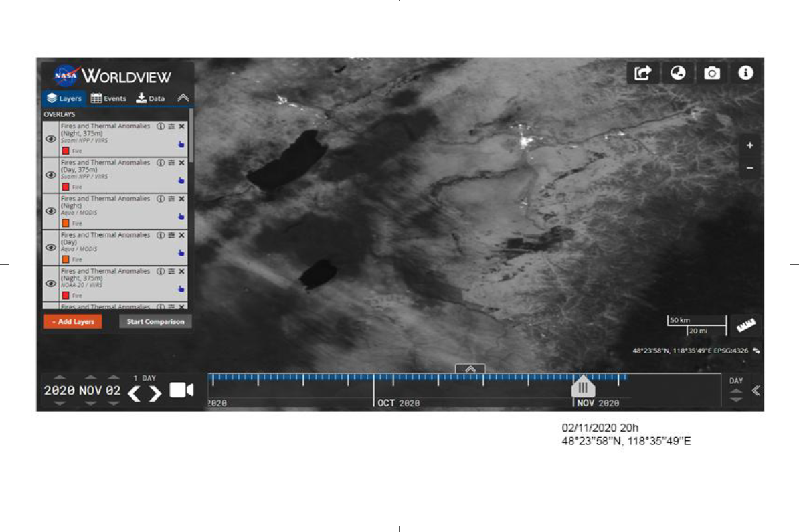Open the Data tab
This screenshot has height=532, width=799.
pyautogui.click(x=151, y=98)
